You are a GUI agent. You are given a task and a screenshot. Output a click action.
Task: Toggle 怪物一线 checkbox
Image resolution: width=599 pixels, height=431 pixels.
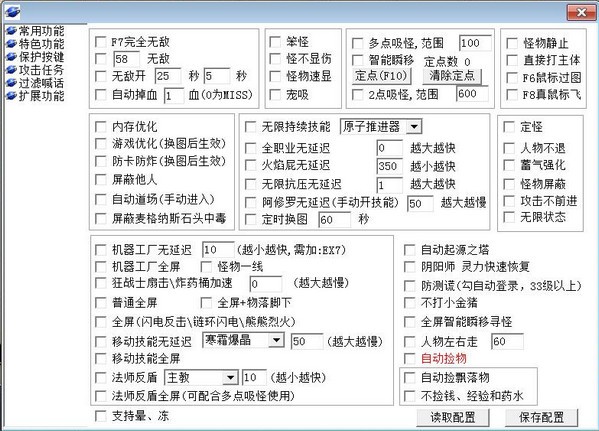tap(206, 267)
